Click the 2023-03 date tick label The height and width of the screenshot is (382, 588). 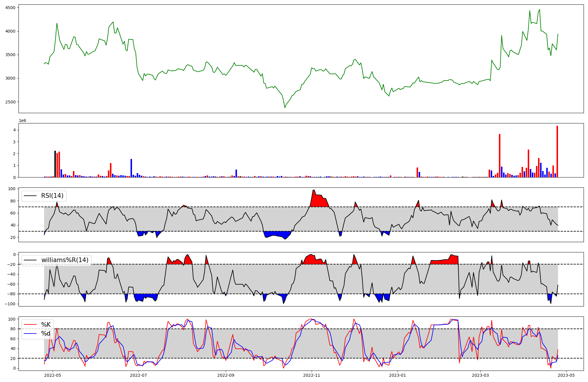480,375
